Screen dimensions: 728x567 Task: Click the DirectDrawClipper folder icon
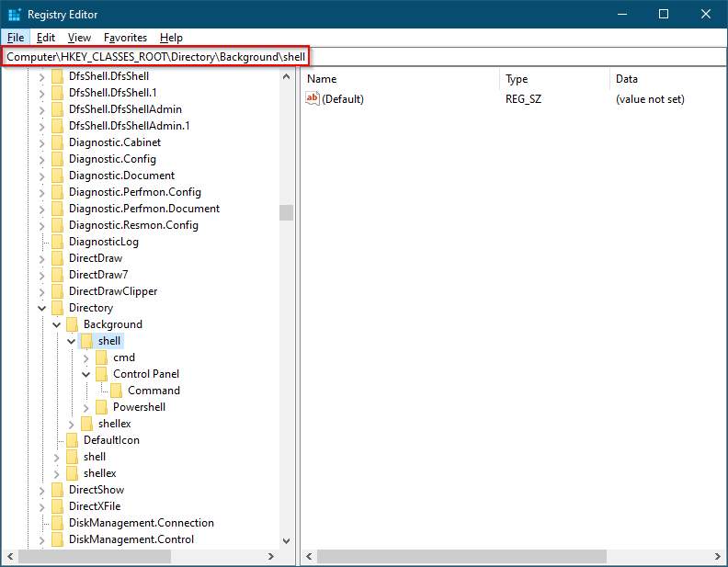click(57, 291)
